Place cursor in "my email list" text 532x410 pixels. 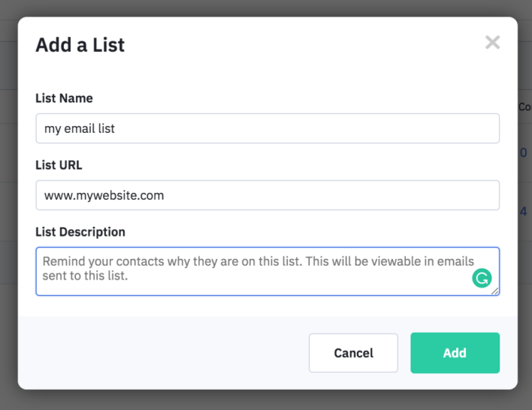click(x=80, y=128)
